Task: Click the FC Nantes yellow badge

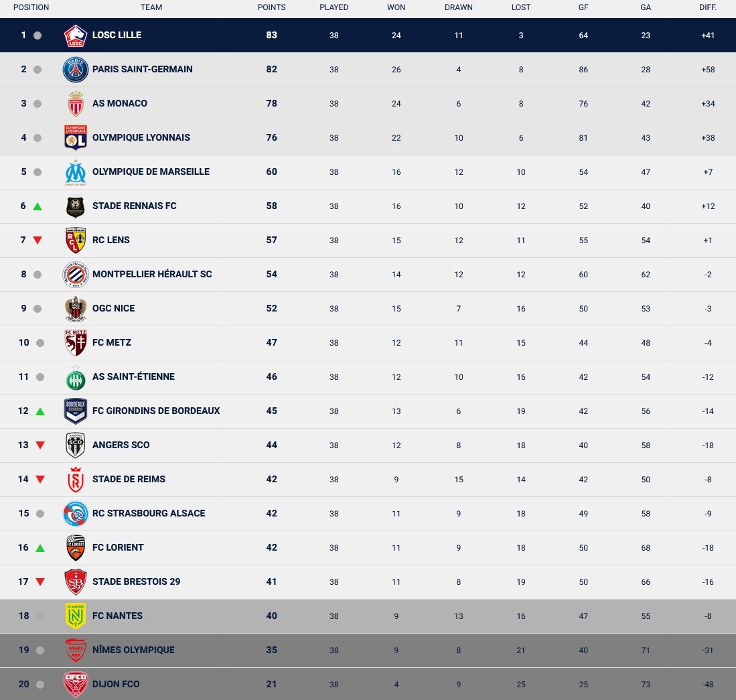Action: click(75, 616)
